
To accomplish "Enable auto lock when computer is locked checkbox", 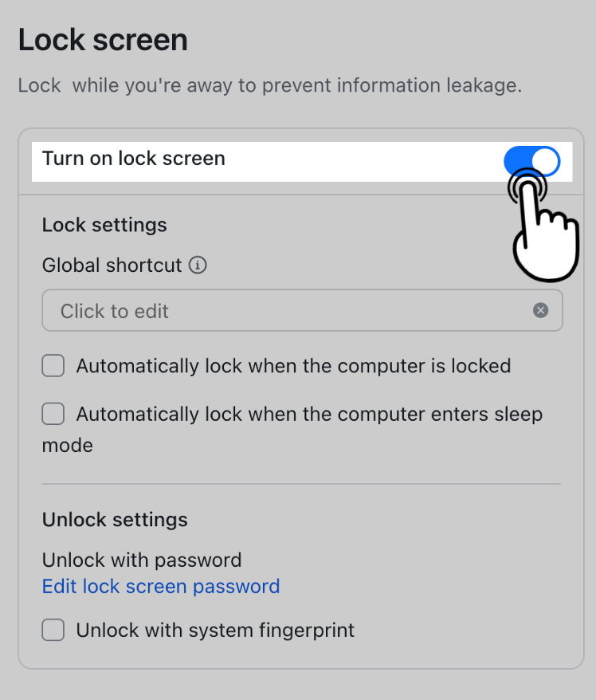I will pos(53,366).
